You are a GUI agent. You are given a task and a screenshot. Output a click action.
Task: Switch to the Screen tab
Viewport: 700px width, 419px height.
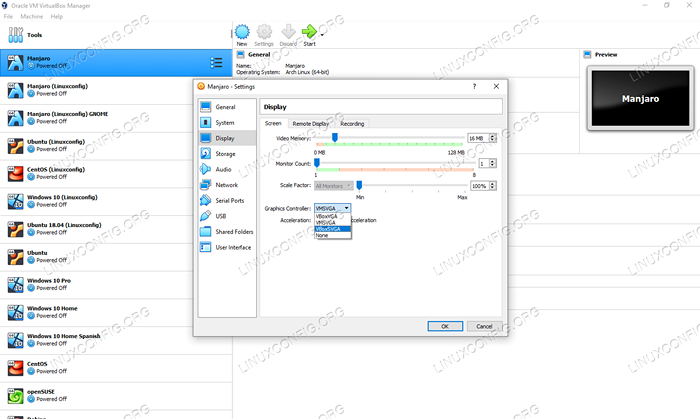pos(273,124)
